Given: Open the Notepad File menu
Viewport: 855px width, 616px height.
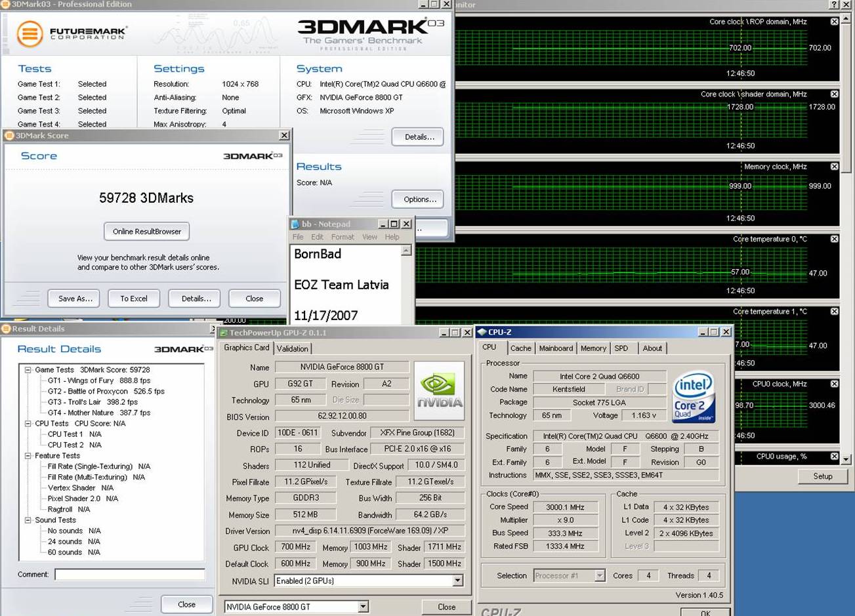Looking at the screenshot, I should click(x=298, y=237).
